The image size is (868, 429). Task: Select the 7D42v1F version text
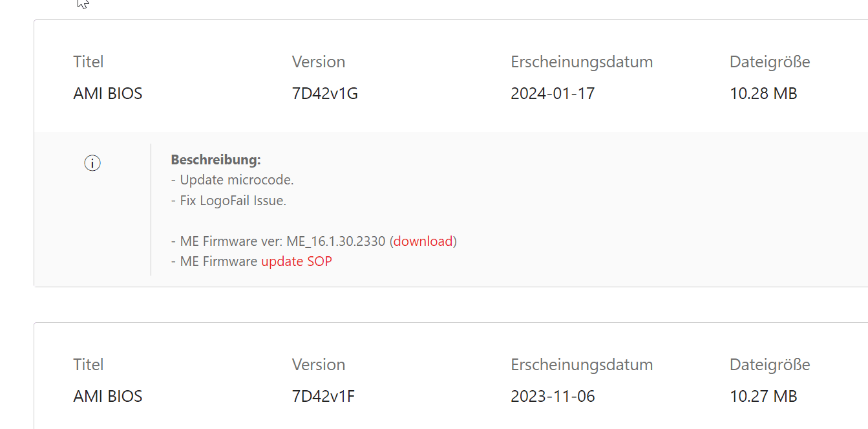tap(324, 396)
